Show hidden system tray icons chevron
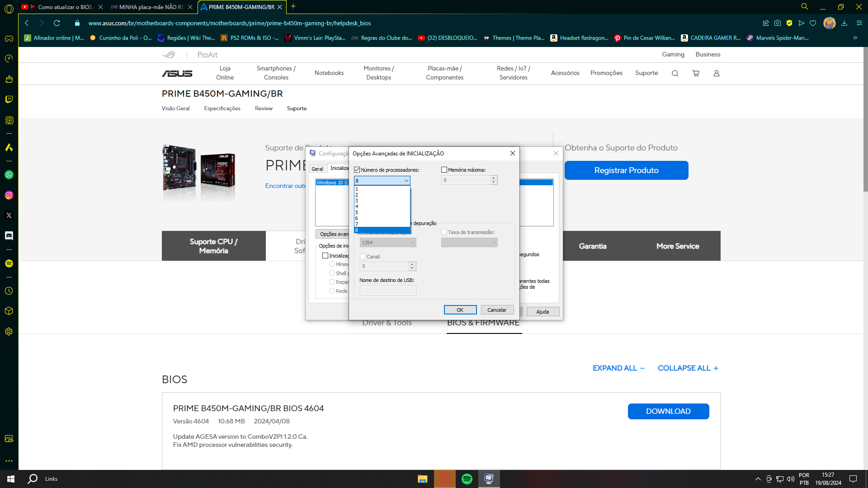 point(758,479)
